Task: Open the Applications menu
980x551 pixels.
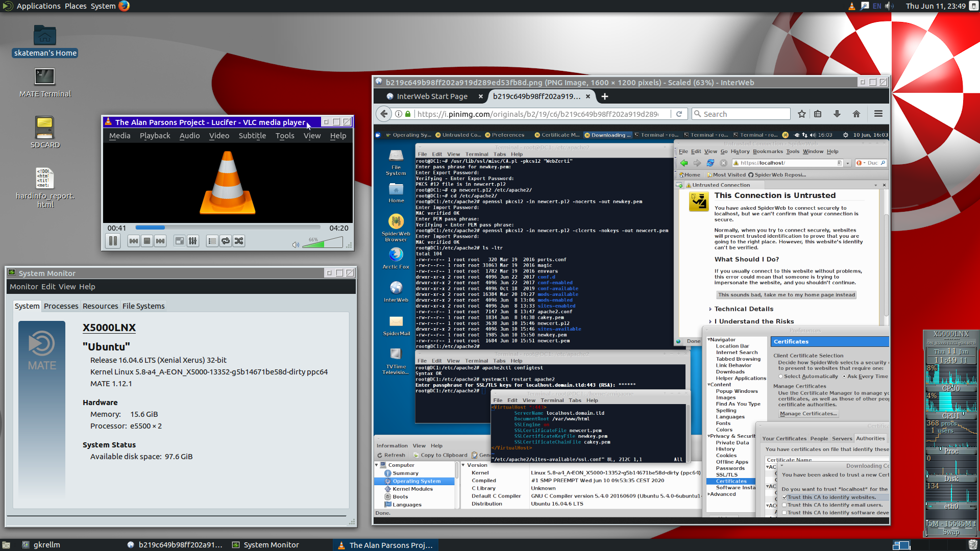Action: coord(38,6)
